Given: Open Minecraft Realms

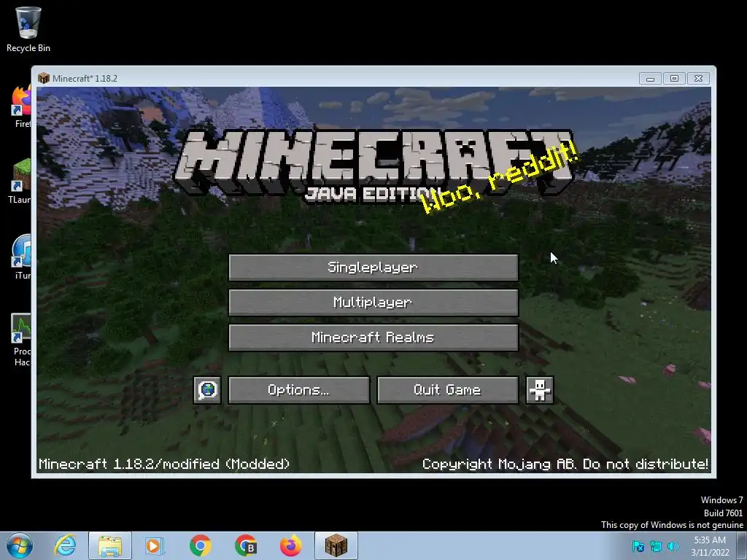Looking at the screenshot, I should 373,338.
